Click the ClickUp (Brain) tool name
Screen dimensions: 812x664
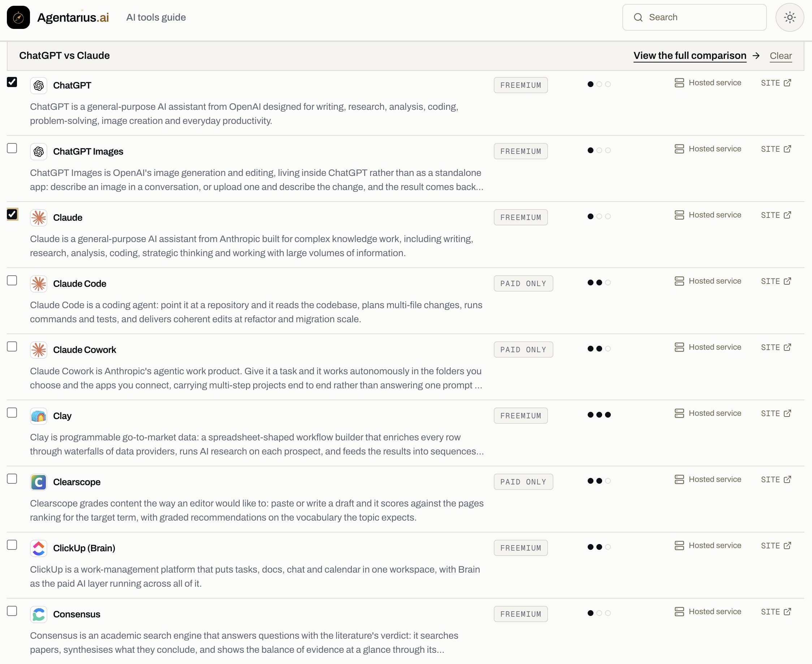(x=84, y=548)
